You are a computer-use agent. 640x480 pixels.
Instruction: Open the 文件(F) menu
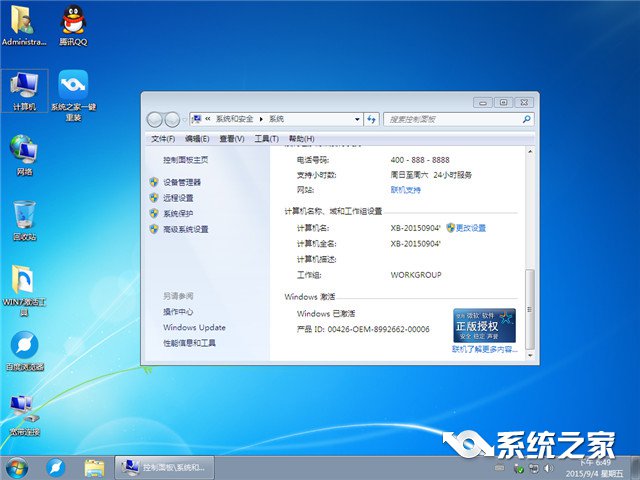click(163, 139)
